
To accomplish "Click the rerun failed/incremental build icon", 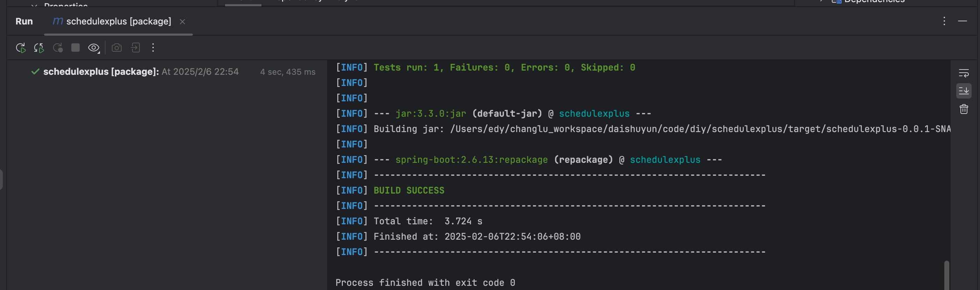I will click(x=39, y=48).
